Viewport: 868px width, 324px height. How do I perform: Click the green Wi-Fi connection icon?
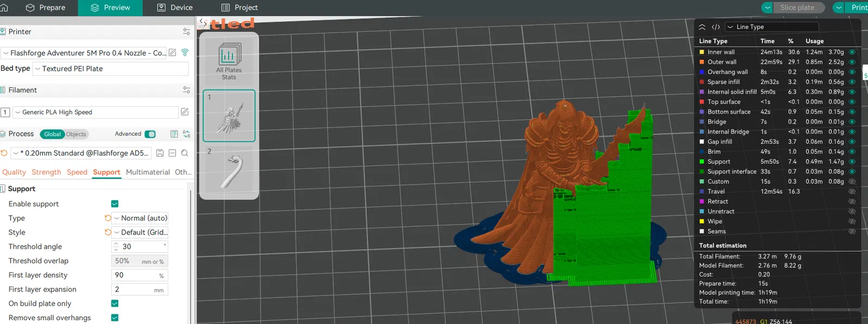(x=185, y=53)
